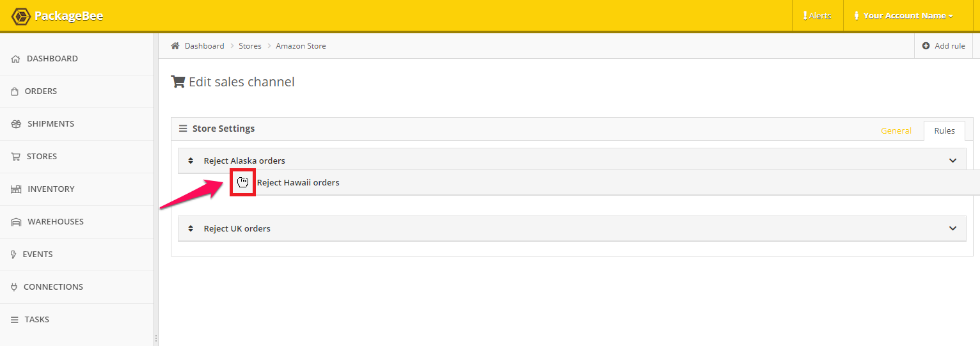The width and height of the screenshot is (980, 346).
Task: Click the Orders bag icon in sidebar
Action: coord(15,91)
